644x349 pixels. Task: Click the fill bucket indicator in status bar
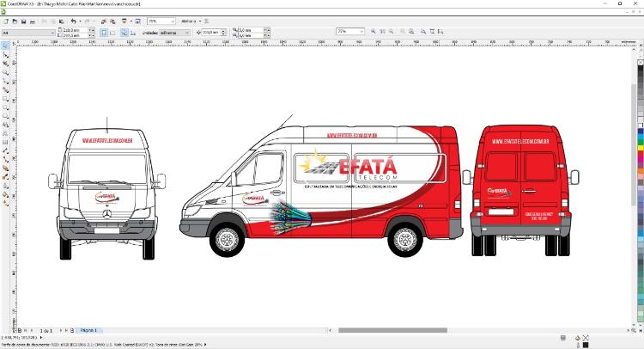578,338
